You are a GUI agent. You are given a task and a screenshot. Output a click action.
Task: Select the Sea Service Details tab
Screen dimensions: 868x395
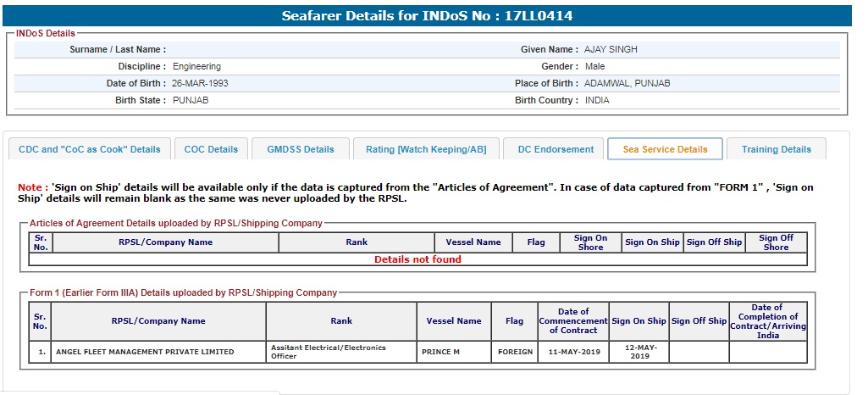[x=665, y=149]
